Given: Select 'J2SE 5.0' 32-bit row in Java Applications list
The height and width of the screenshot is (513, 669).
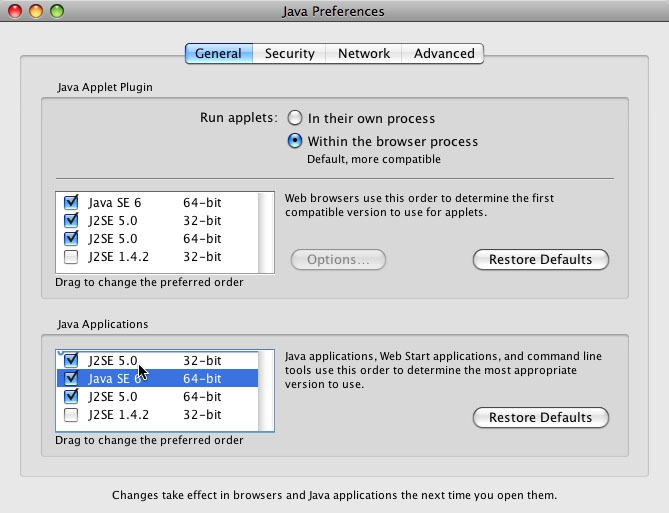Looking at the screenshot, I should 157,360.
